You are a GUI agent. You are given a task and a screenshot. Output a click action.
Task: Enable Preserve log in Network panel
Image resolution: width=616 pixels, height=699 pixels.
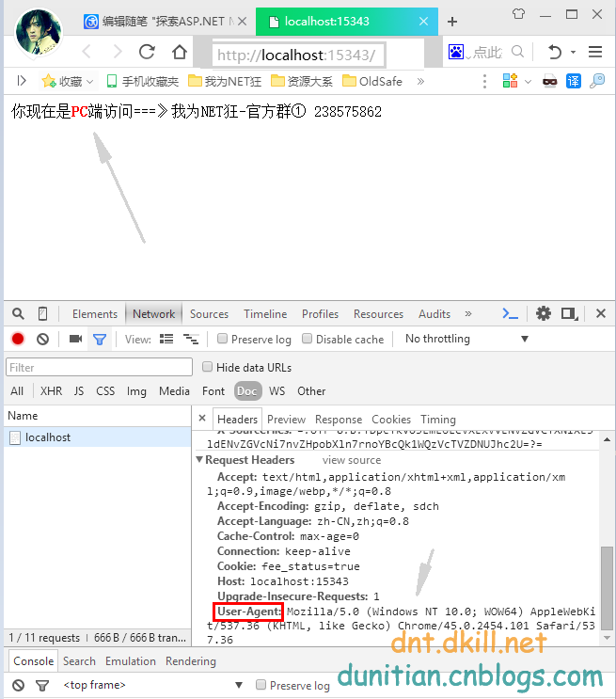[222, 339]
